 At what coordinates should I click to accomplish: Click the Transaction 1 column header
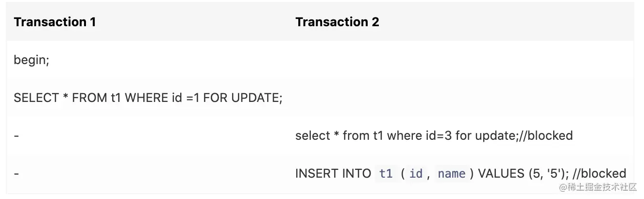tap(54, 22)
